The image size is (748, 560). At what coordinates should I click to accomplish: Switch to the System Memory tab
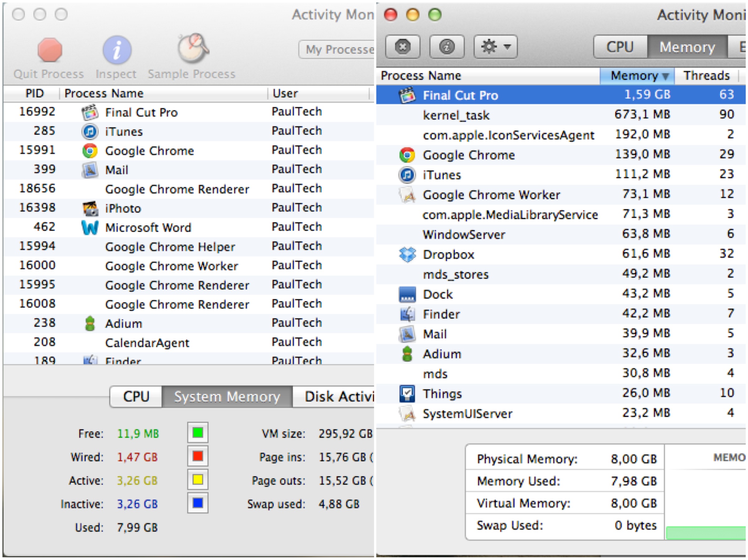tap(227, 397)
